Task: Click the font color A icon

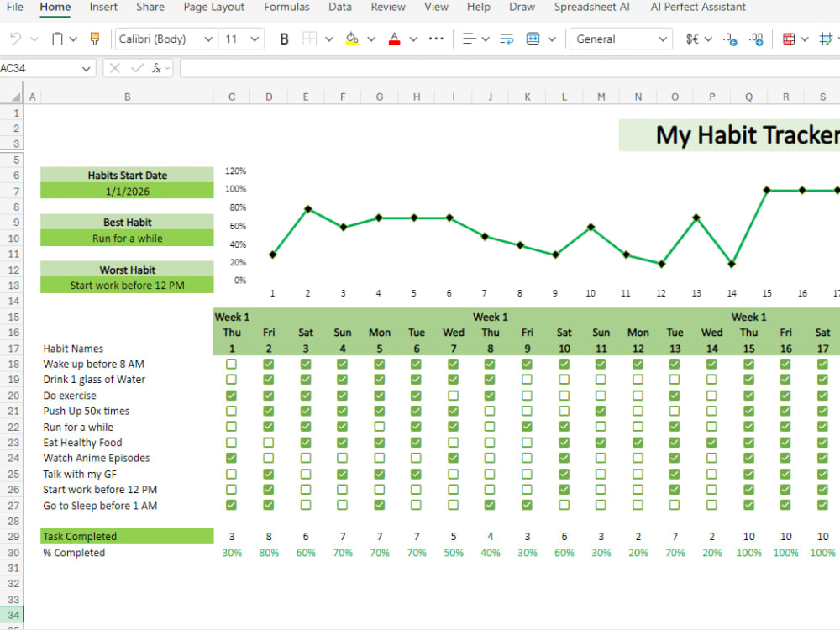Action: click(394, 39)
